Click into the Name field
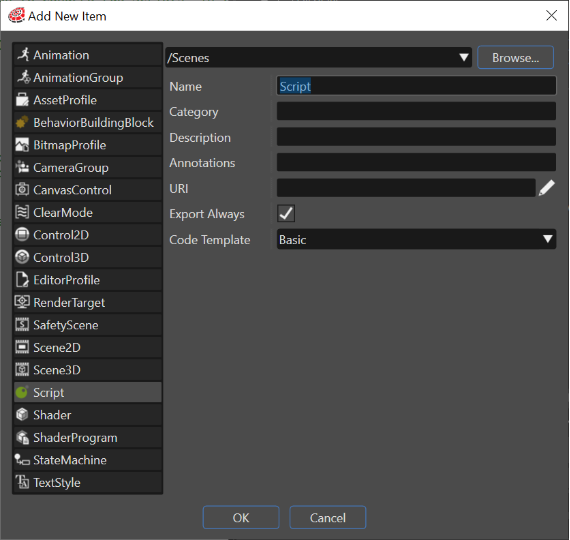 click(x=416, y=86)
